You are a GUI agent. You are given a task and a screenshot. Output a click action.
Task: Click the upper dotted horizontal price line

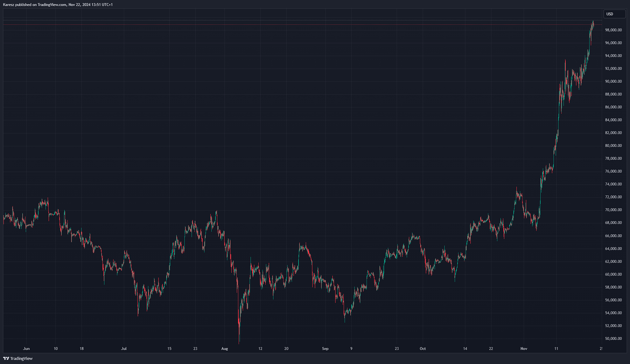286,20
